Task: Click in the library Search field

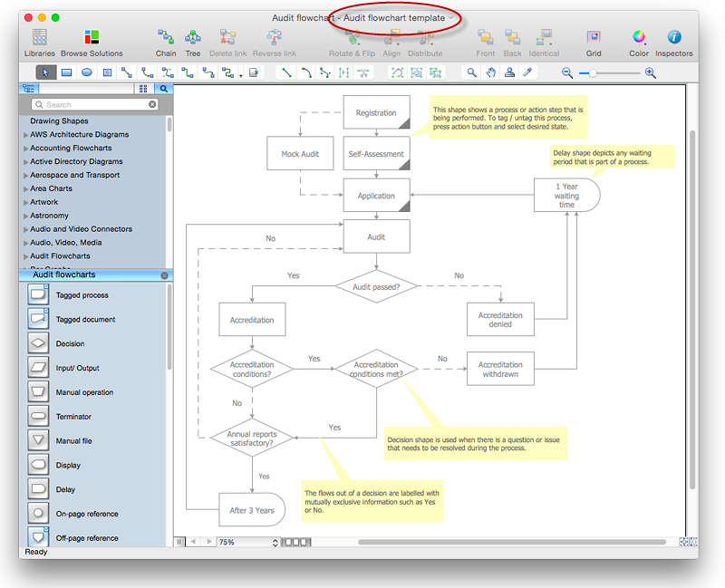Action: [95, 105]
